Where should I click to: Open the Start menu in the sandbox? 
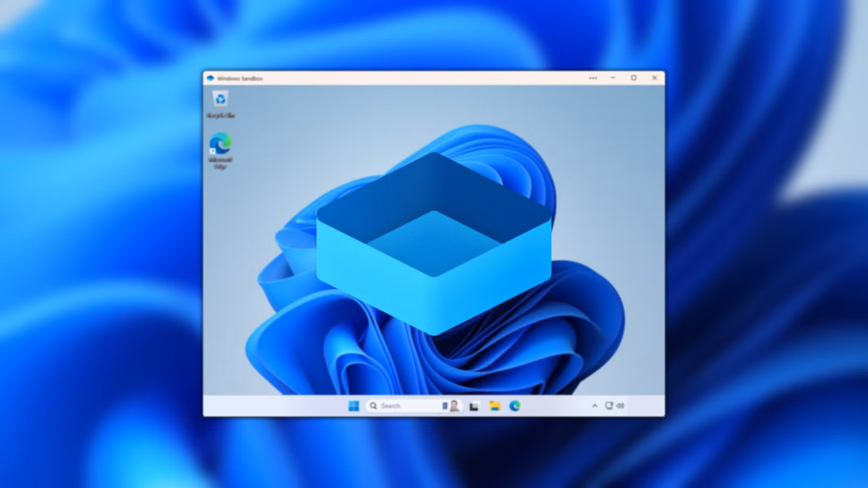coord(354,406)
